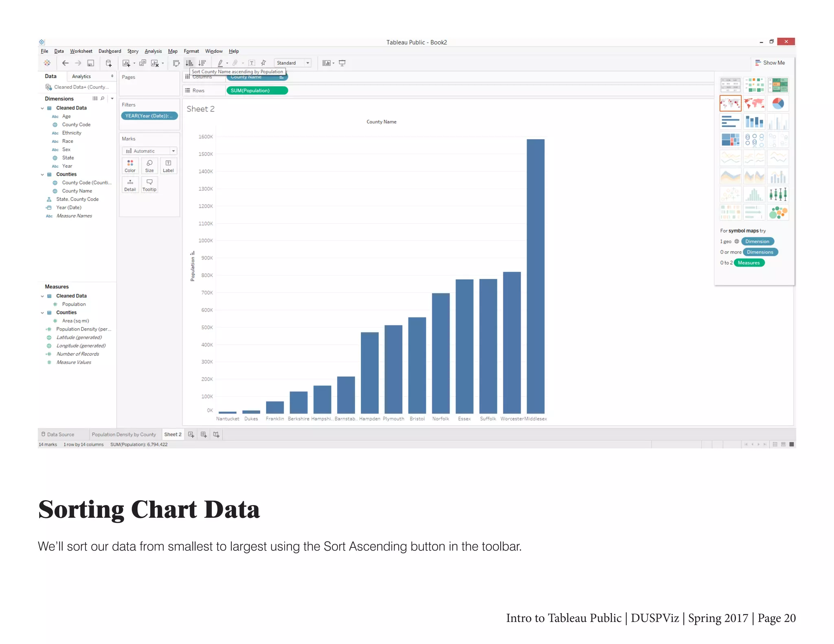Switch to the Analytics tab
Viewport: 834px width, 644px height.
(x=81, y=77)
